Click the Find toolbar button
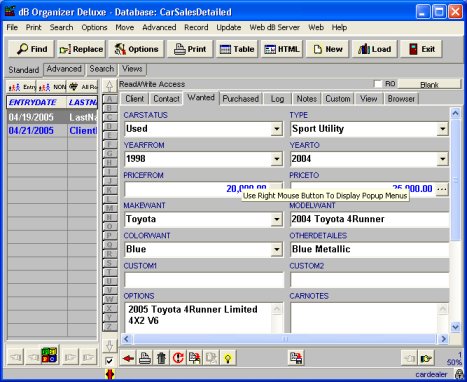467x382 pixels. pyautogui.click(x=32, y=49)
